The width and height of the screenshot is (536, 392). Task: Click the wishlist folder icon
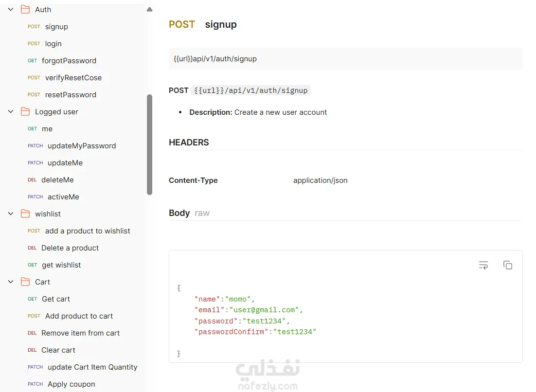(x=25, y=214)
